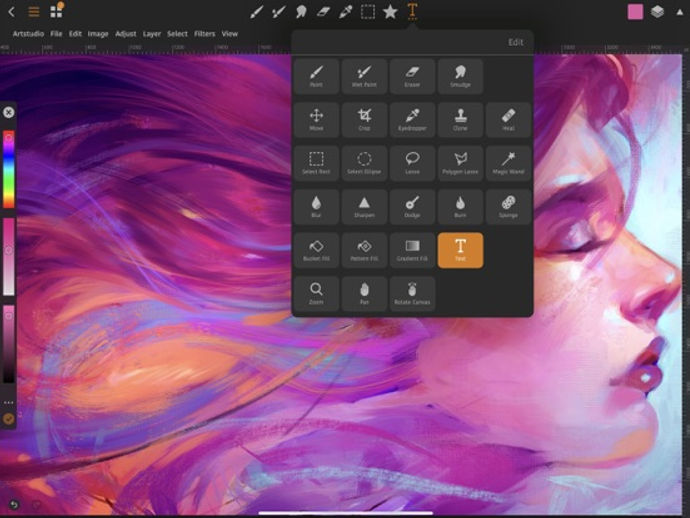The width and height of the screenshot is (690, 518).
Task: Pick the Lasso tool
Action: pyautogui.click(x=412, y=163)
